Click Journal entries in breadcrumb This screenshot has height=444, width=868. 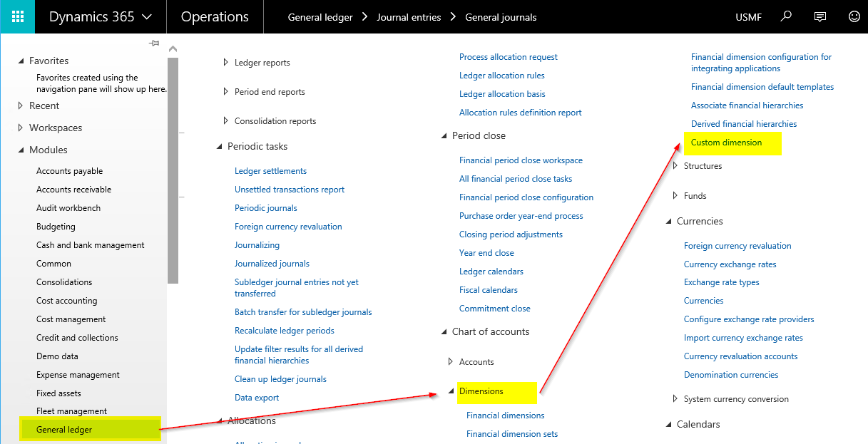pyautogui.click(x=409, y=17)
